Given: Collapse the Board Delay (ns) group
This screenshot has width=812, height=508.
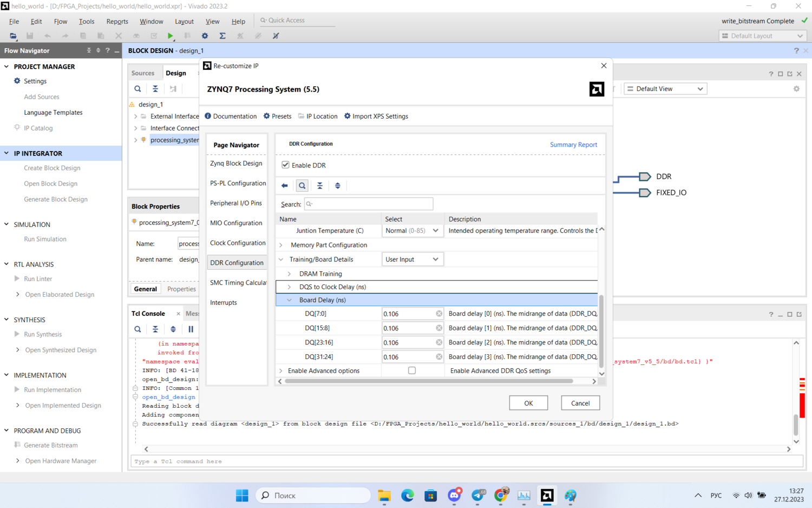Looking at the screenshot, I should (x=289, y=300).
